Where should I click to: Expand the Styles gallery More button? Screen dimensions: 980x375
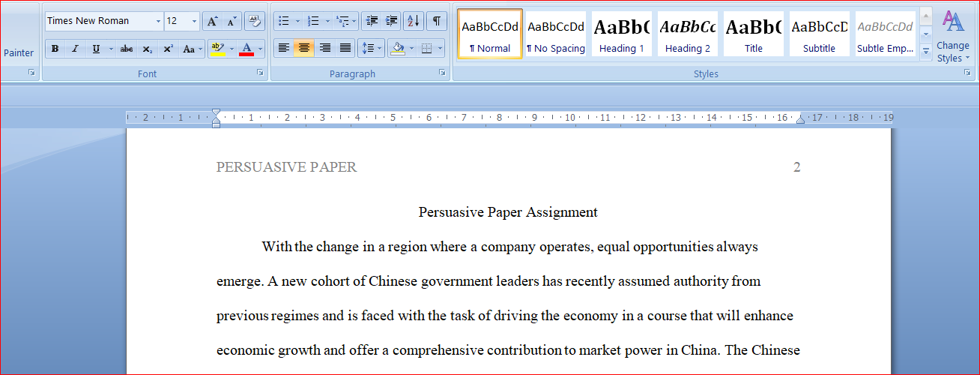click(x=926, y=51)
